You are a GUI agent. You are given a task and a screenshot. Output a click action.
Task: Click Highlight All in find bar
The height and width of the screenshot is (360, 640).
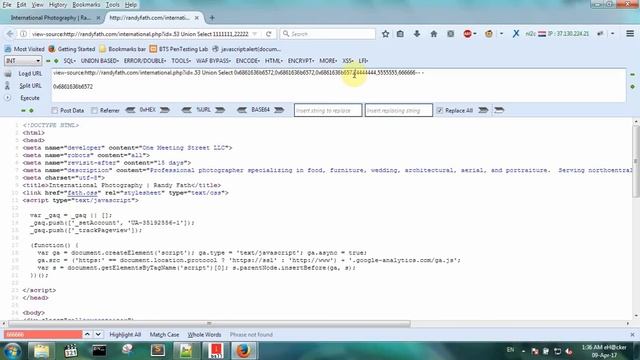point(125,335)
